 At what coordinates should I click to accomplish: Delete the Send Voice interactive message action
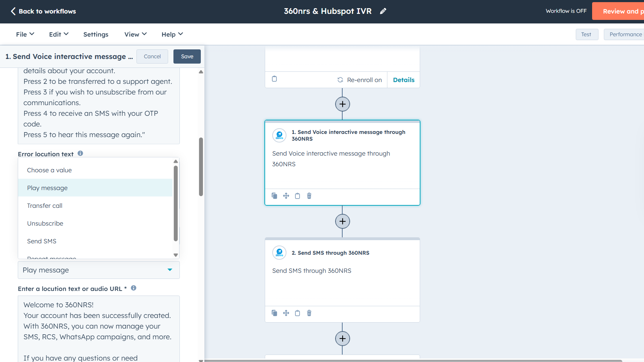309,196
